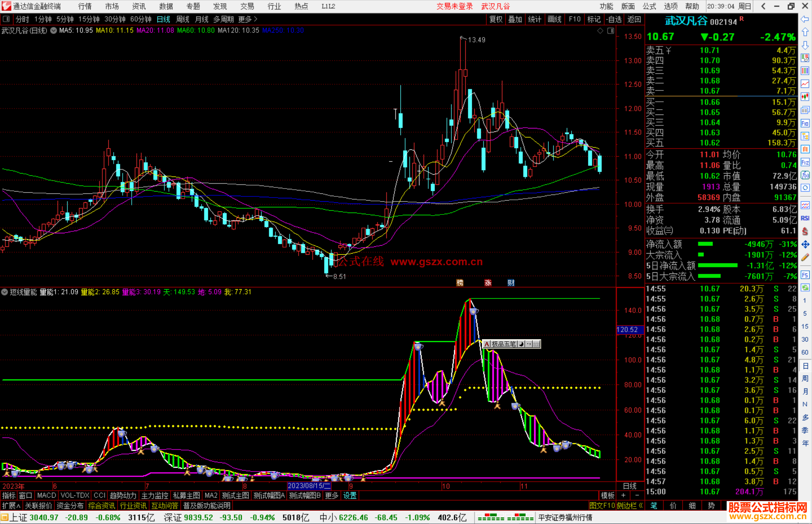The width and height of the screenshot is (812, 524).
Task: Select the candlestick chart sidebar icon
Action: 805,97
